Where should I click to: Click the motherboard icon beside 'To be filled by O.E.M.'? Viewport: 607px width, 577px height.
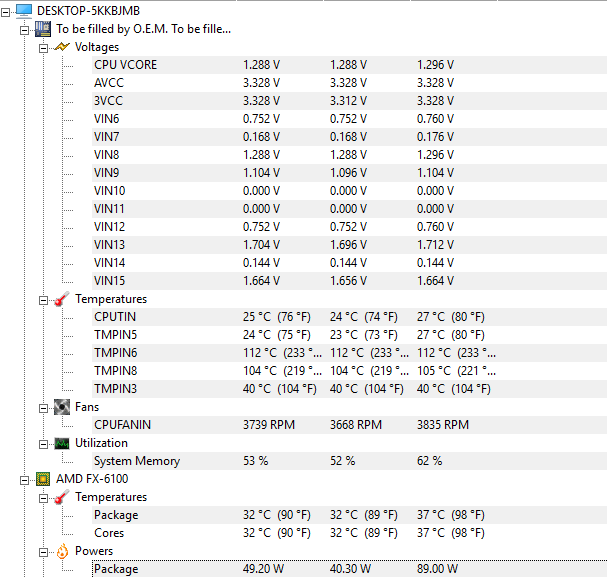click(x=43, y=29)
